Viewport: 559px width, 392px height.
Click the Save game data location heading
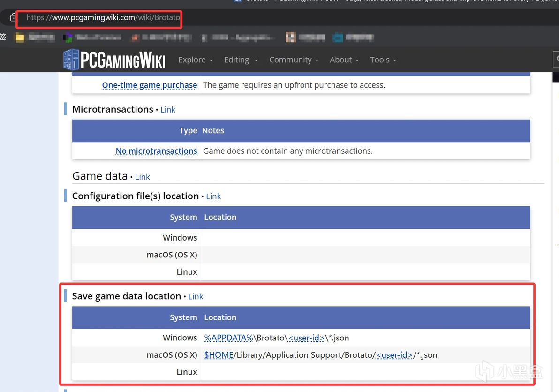(127, 296)
